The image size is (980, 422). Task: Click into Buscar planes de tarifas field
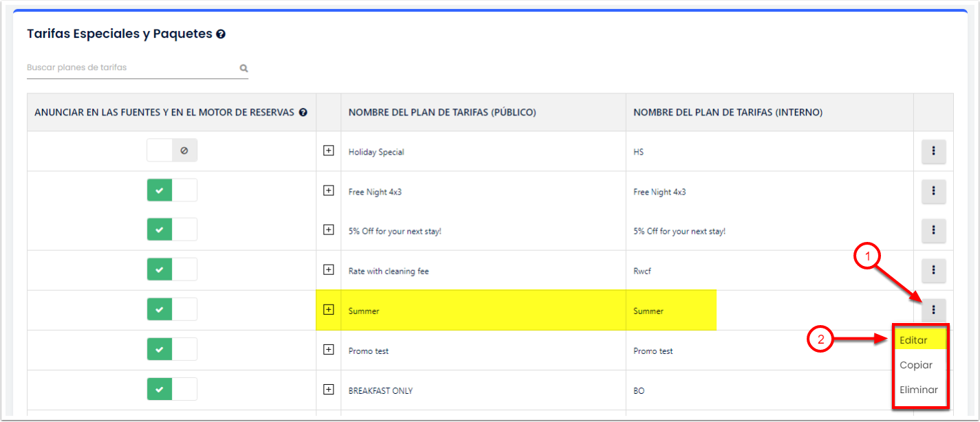(131, 68)
